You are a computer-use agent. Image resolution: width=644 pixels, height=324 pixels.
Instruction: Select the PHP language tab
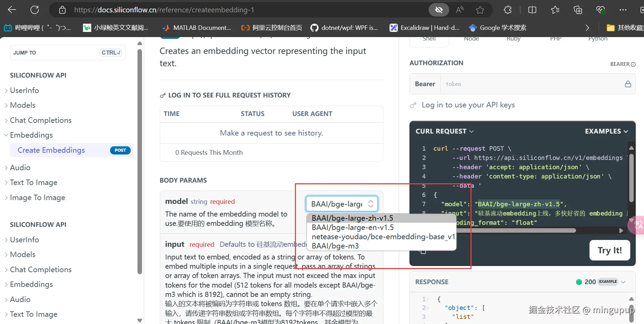(x=556, y=39)
